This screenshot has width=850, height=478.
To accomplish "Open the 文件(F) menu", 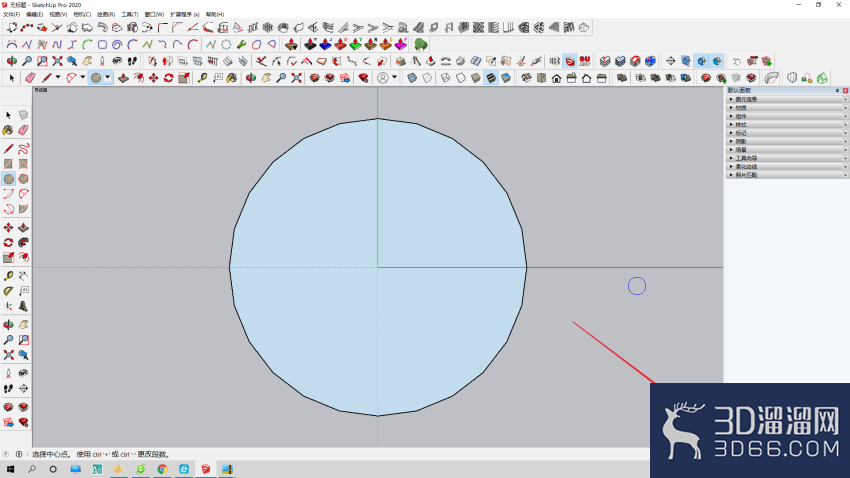I will pos(11,15).
